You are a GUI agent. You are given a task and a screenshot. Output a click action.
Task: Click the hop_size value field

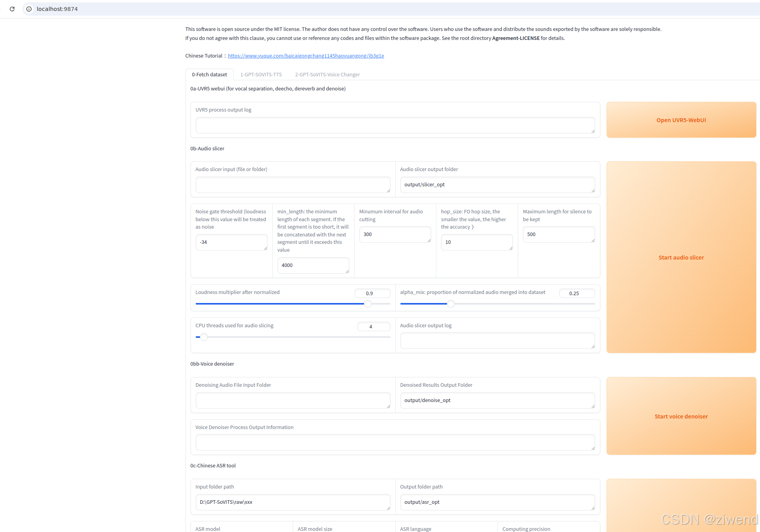tap(476, 242)
